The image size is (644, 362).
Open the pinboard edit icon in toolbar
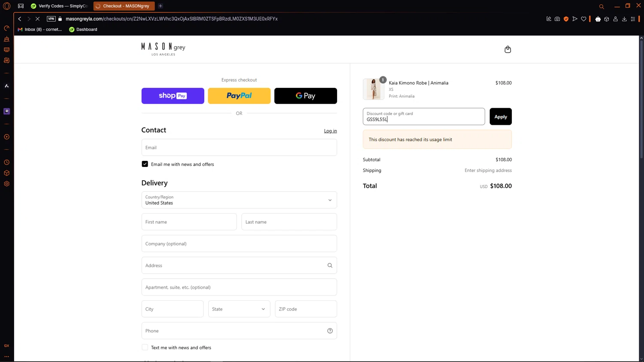tap(549, 19)
